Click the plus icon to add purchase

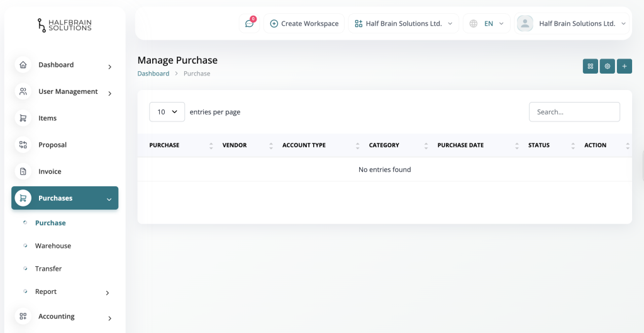point(624,66)
